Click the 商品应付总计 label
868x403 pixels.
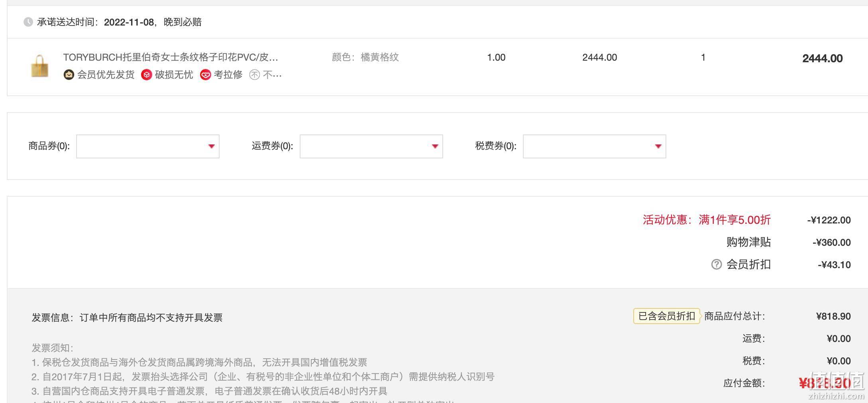point(734,316)
